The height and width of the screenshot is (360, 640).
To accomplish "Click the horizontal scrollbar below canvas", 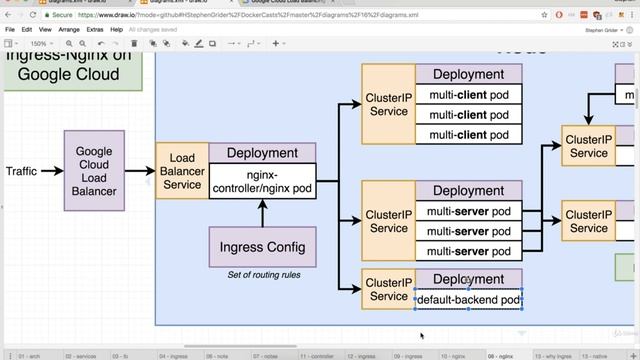I will (240, 346).
